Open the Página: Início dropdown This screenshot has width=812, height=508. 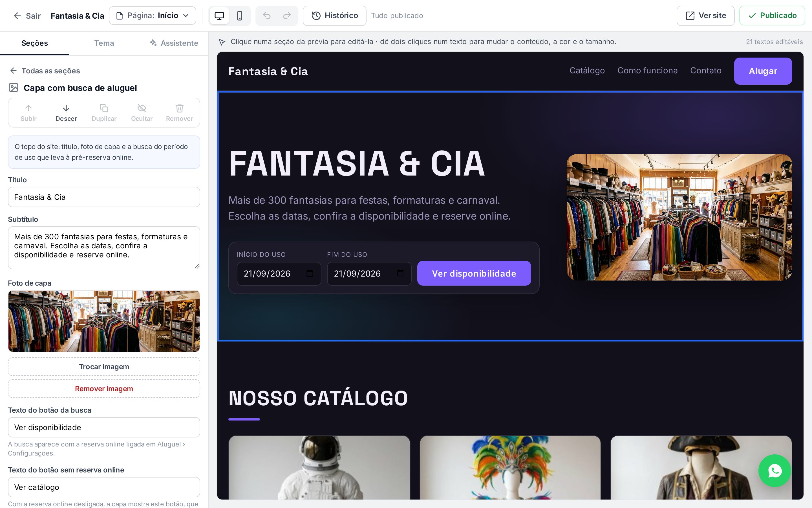click(152, 16)
